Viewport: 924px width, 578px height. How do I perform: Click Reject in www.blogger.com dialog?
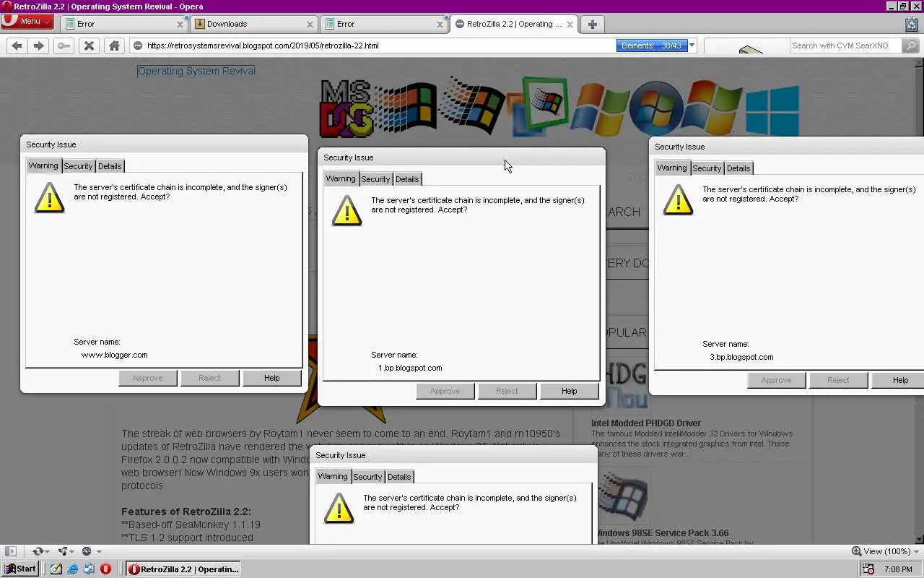point(209,378)
